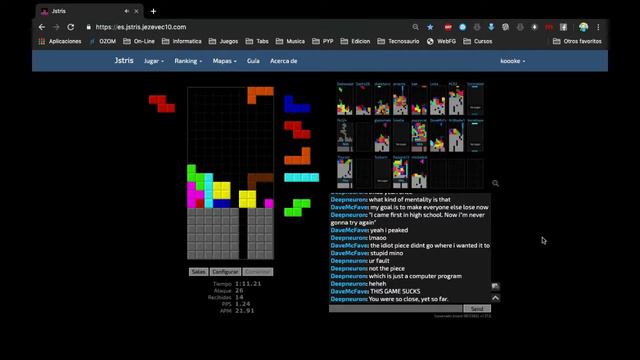Click the browser forward arrow
This screenshot has width=640, height=360.
[56, 27]
